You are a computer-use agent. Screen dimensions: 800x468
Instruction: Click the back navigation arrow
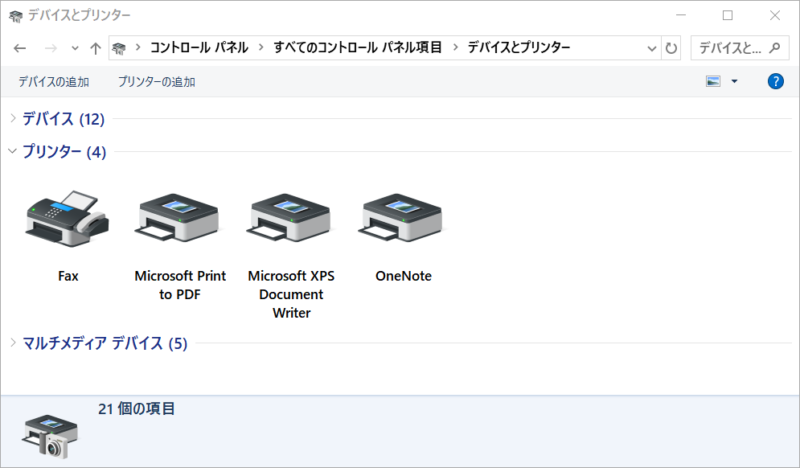point(20,48)
